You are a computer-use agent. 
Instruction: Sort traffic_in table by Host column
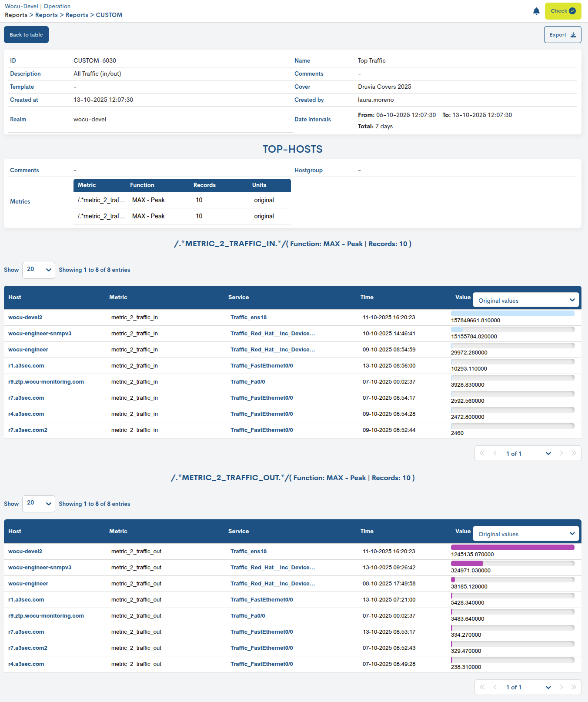pyautogui.click(x=15, y=298)
